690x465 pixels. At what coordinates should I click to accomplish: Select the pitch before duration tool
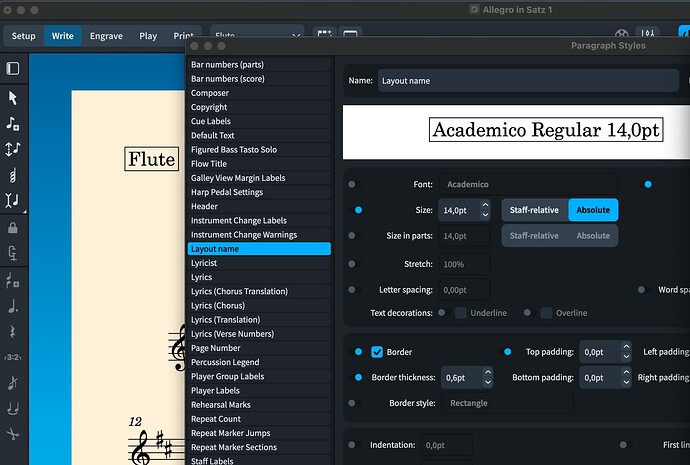click(x=13, y=149)
